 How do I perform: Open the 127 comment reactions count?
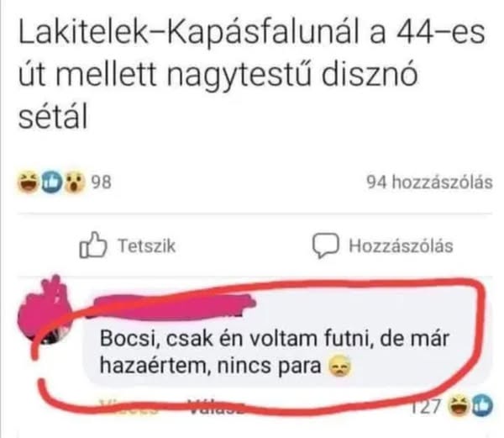427,407
